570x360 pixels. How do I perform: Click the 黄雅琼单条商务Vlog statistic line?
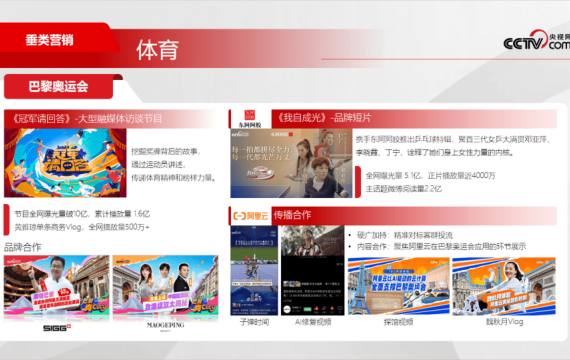pos(82,227)
